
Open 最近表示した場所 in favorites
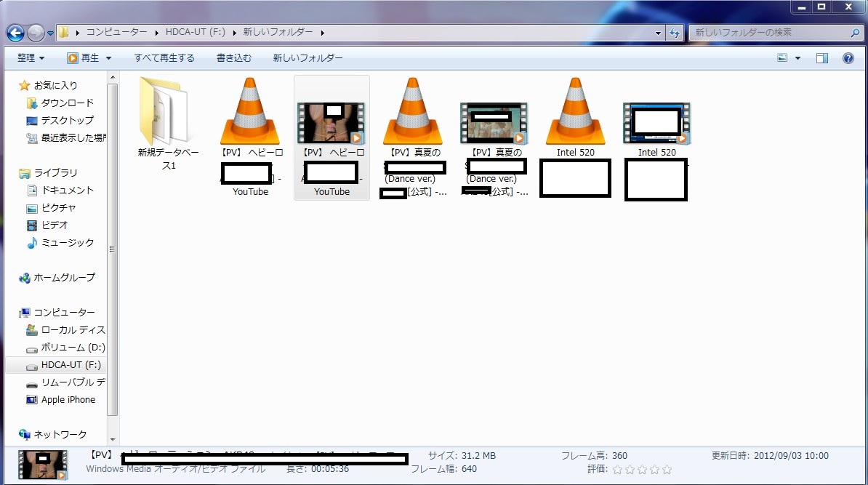pos(73,137)
